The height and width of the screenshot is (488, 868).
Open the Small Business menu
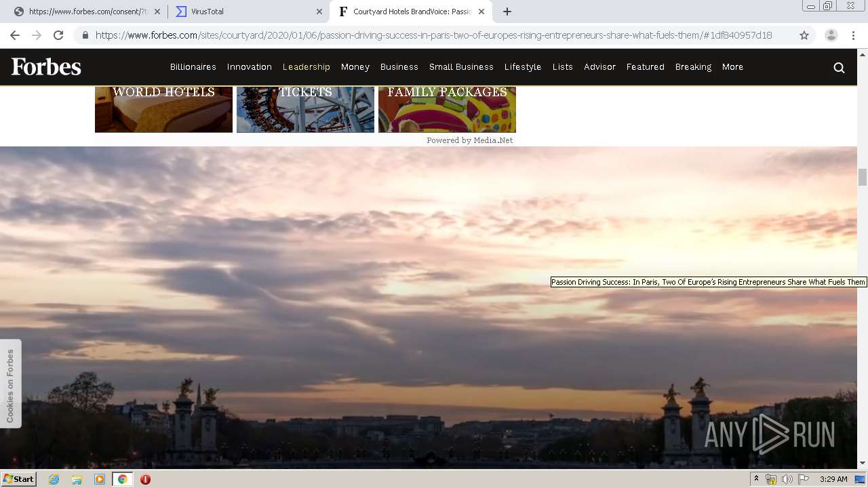coord(461,67)
